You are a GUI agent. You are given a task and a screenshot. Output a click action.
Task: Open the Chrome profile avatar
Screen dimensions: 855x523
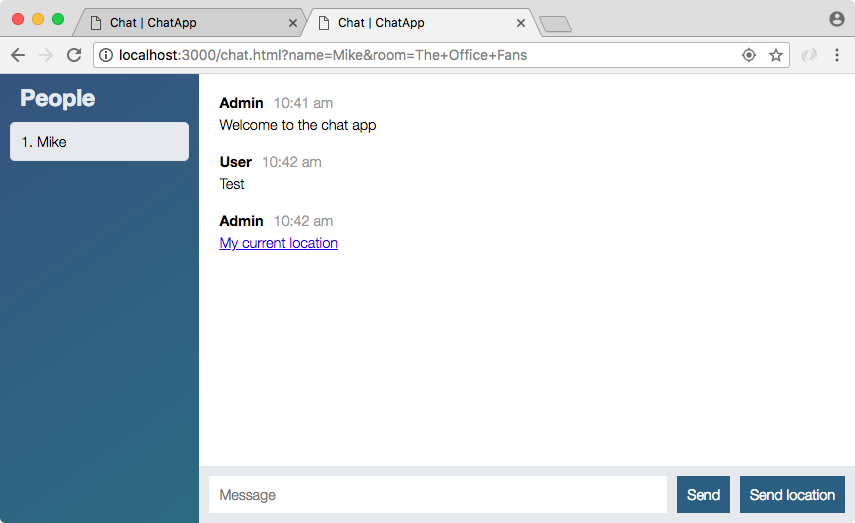pyautogui.click(x=836, y=19)
